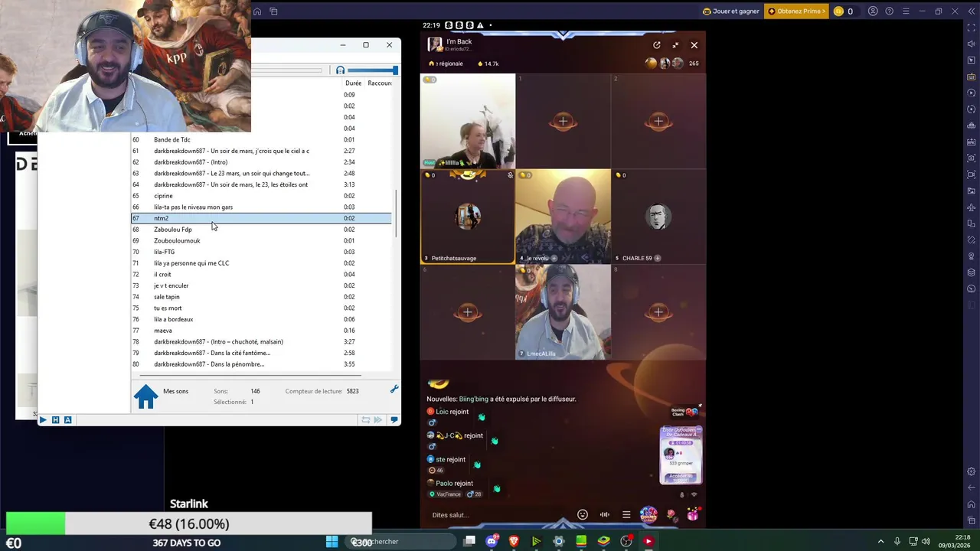The height and width of the screenshot is (551, 980).
Task: Join empty seat number 2
Action: click(x=658, y=121)
